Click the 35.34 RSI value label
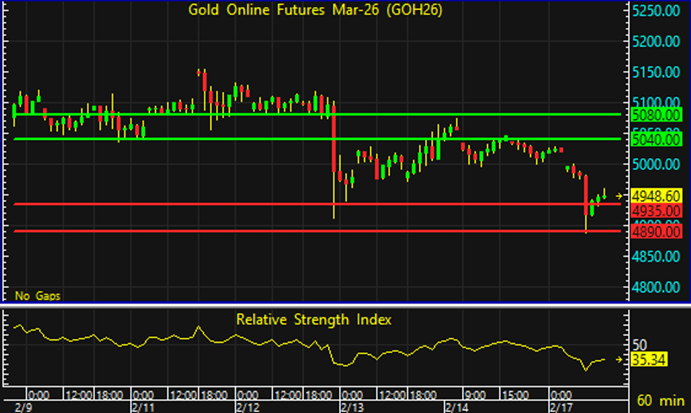 pyautogui.click(x=651, y=360)
